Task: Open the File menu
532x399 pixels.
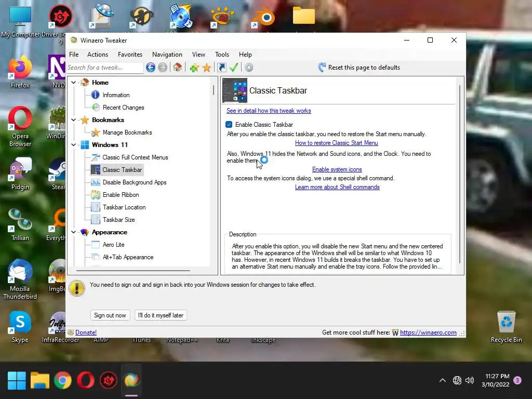Action: [74, 54]
